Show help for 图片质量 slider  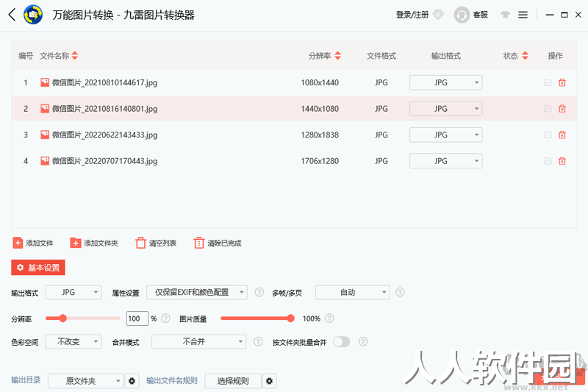pos(329,318)
